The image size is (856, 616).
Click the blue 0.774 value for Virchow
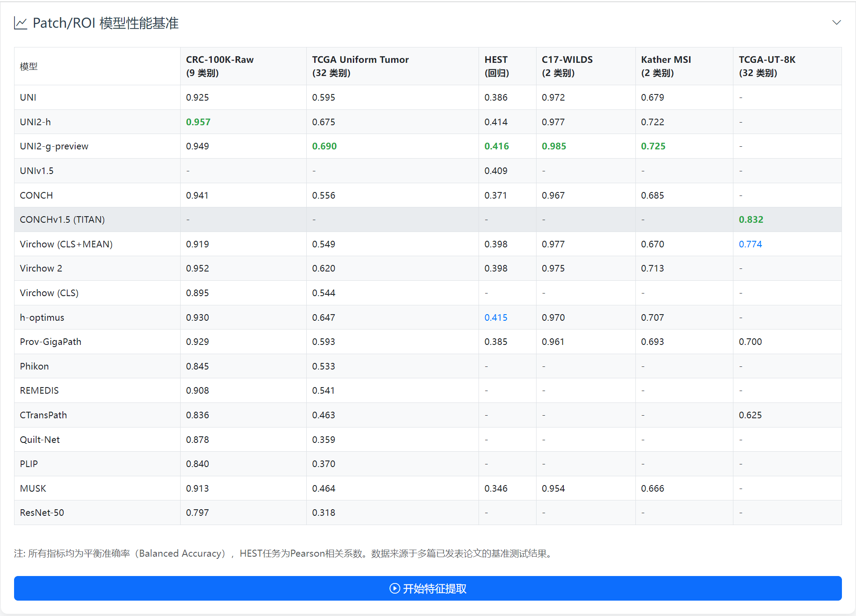[750, 244]
